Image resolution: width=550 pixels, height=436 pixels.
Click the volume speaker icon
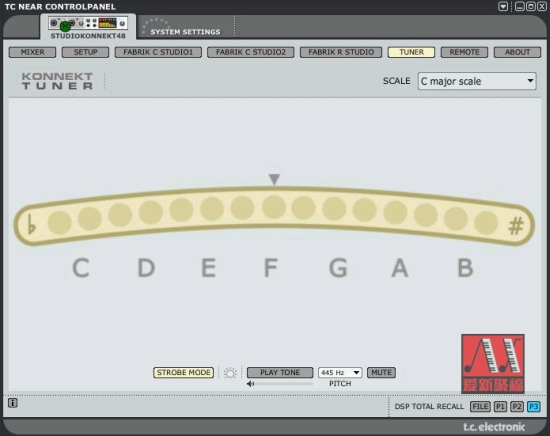250,384
